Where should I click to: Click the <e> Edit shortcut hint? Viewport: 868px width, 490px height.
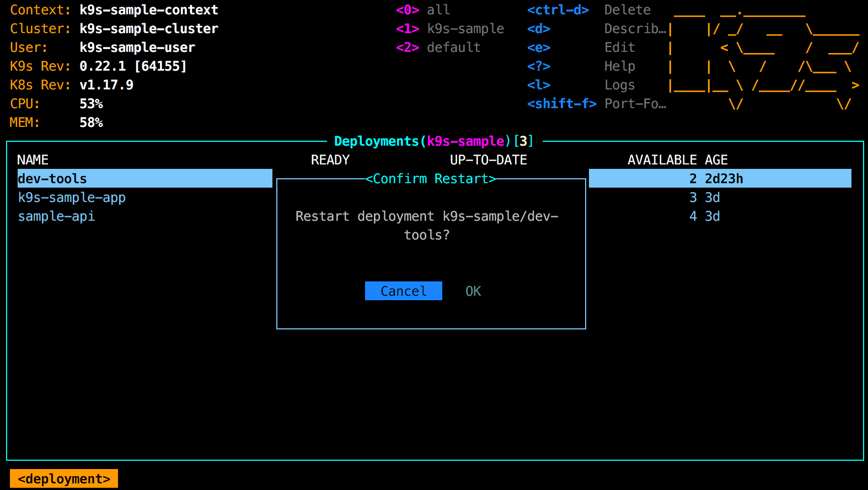[x=581, y=47]
